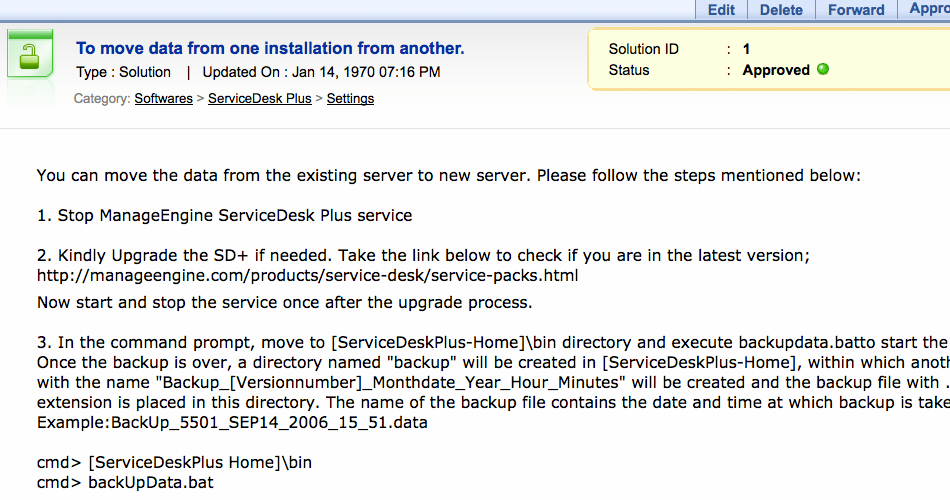Click the service-packs.html URL text
Viewport: 950px width, 500px height.
(307, 275)
